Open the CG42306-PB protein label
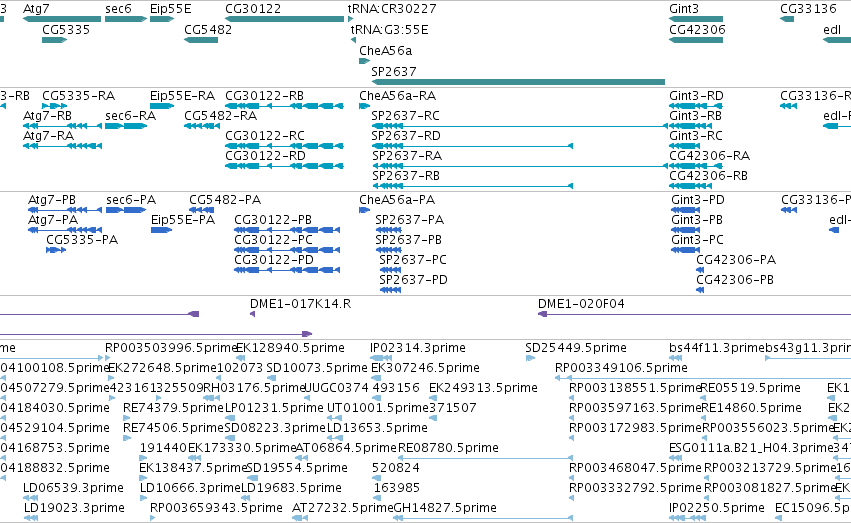The width and height of the screenshot is (851, 523). [735, 280]
